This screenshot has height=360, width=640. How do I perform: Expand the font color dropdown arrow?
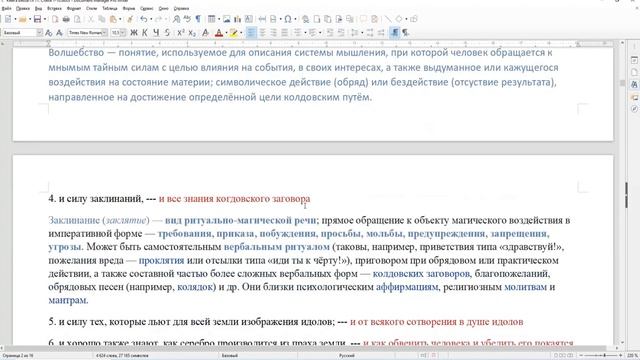[x=227, y=33]
